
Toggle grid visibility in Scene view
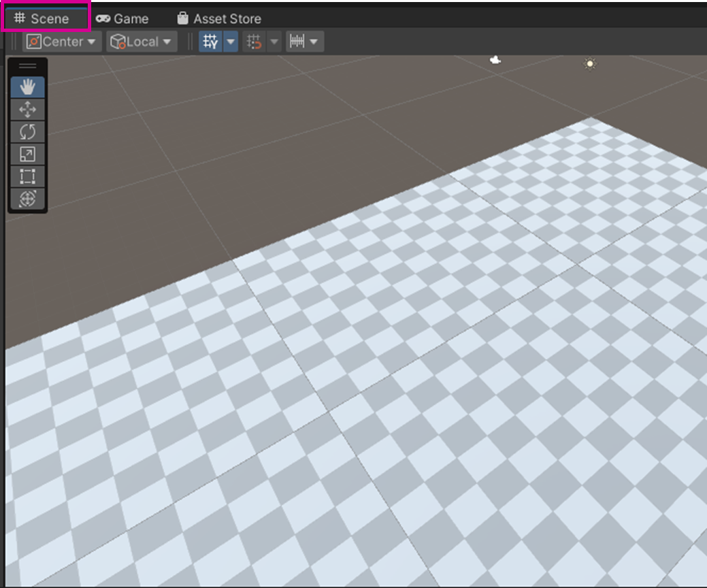[x=210, y=42]
